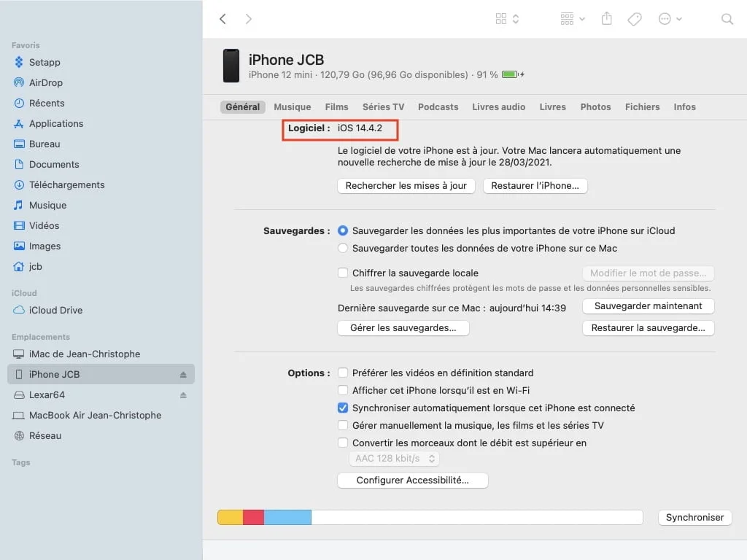
Task: Eject iPhone JCB
Action: [x=183, y=375]
